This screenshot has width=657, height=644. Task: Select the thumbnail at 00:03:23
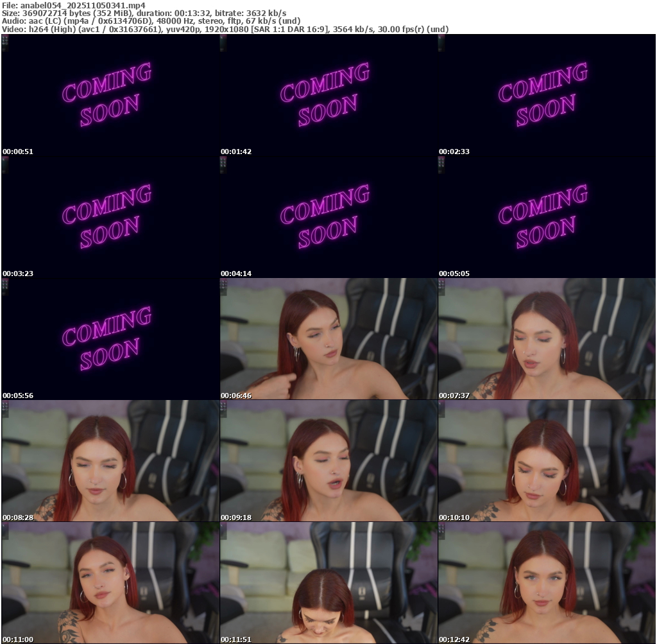pos(110,217)
